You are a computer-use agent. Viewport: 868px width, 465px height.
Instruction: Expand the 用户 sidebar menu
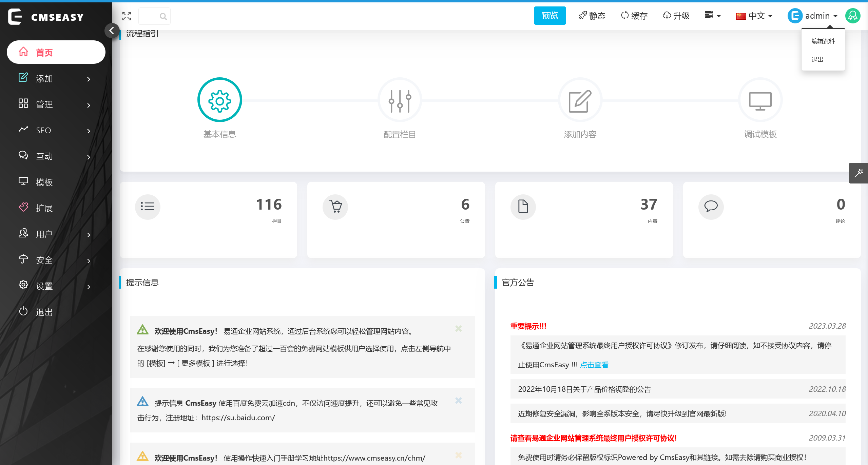pos(56,234)
